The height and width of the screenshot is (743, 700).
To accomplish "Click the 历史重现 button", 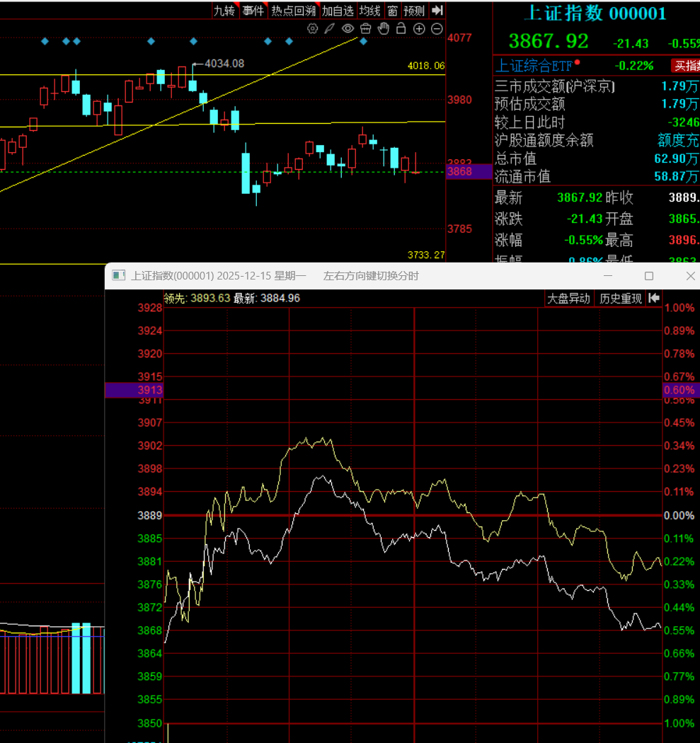I will coord(621,299).
